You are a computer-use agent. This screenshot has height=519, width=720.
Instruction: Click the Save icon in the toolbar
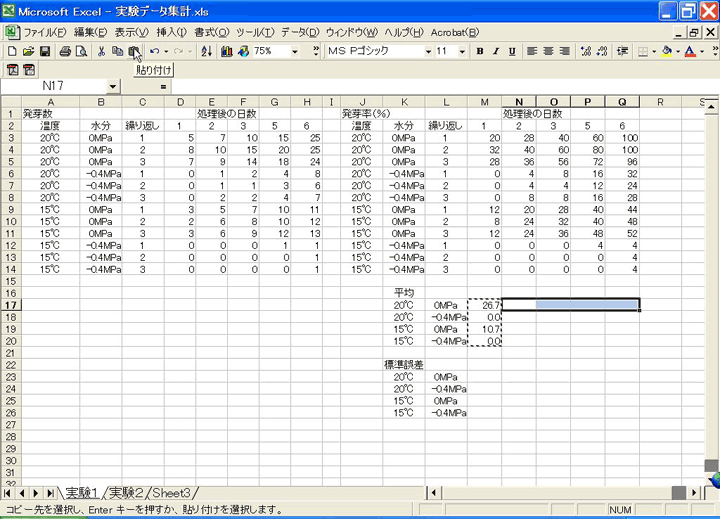click(45, 51)
